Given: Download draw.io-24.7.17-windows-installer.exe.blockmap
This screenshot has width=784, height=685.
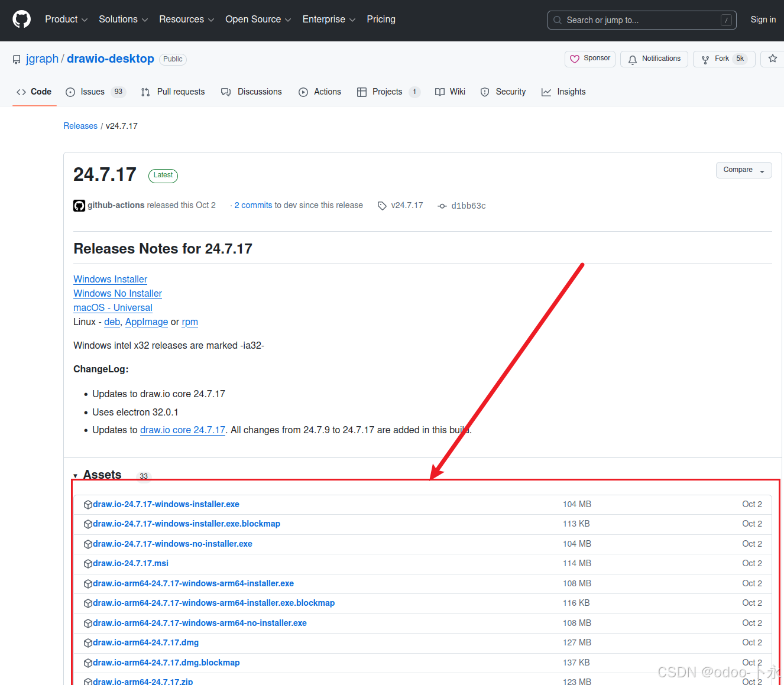Looking at the screenshot, I should 186,524.
